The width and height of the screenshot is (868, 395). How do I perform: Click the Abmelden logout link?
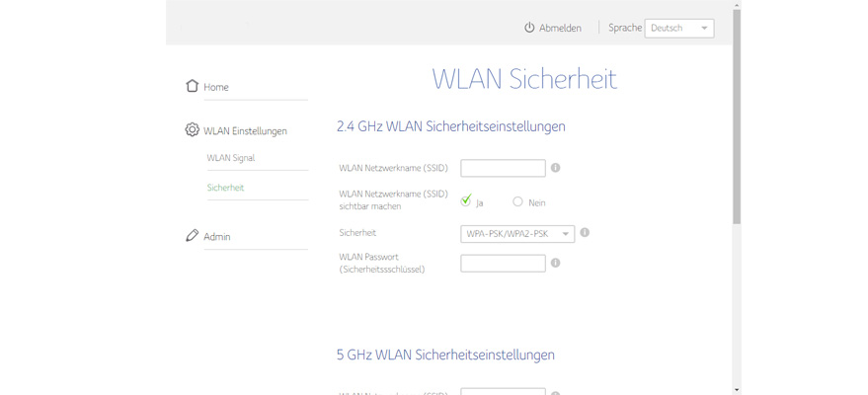pyautogui.click(x=560, y=29)
